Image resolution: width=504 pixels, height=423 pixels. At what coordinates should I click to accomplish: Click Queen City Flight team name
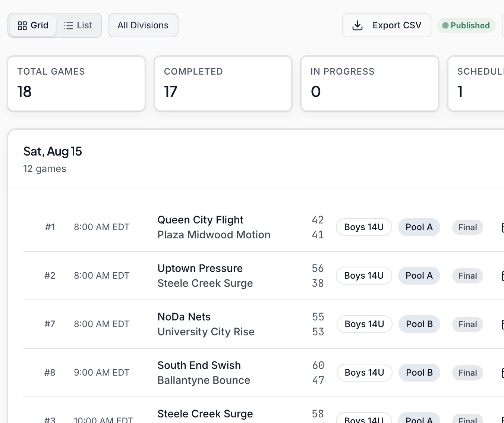(x=200, y=220)
